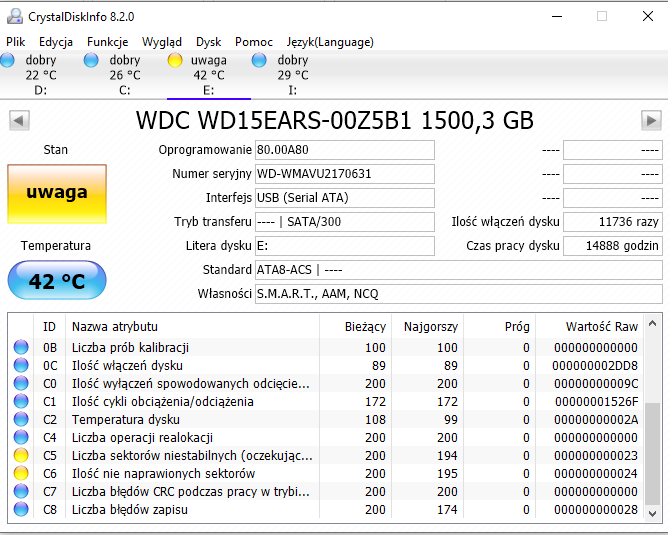Click attribute list scrollbar up arrow
This screenshot has height=535, width=668.
point(652,324)
